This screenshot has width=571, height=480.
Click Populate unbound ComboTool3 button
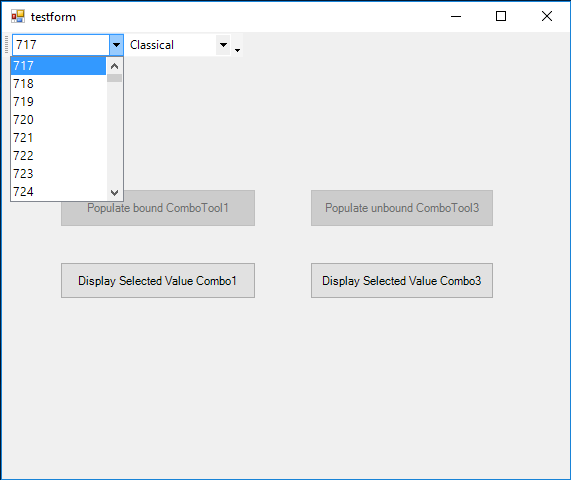tap(402, 208)
